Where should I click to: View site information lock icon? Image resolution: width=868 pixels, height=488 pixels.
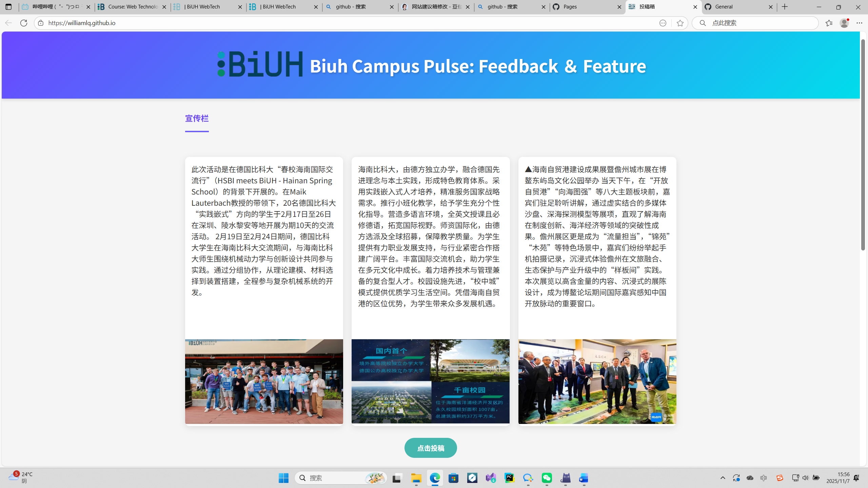coord(41,23)
